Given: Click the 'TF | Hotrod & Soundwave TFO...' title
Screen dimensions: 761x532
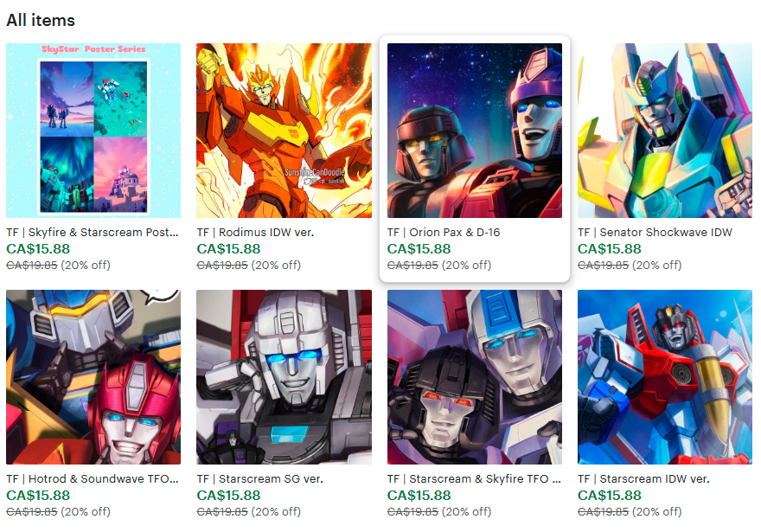Looking at the screenshot, I should click(93, 479).
